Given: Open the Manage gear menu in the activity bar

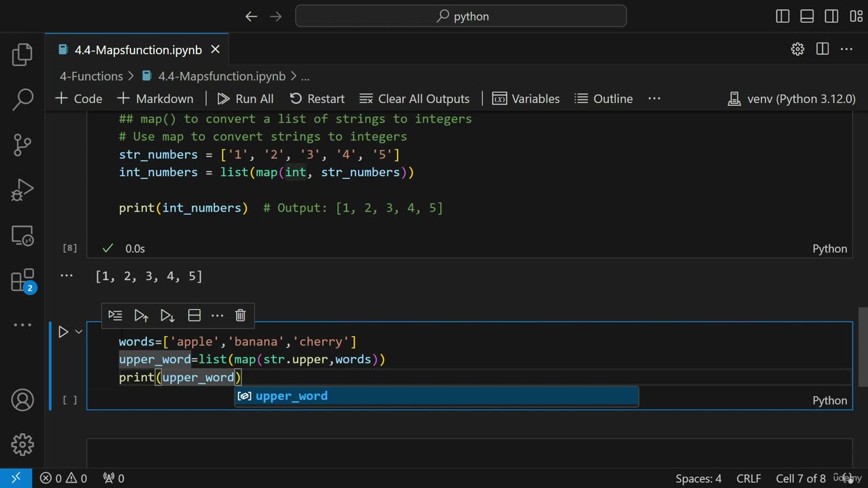Looking at the screenshot, I should (22, 445).
